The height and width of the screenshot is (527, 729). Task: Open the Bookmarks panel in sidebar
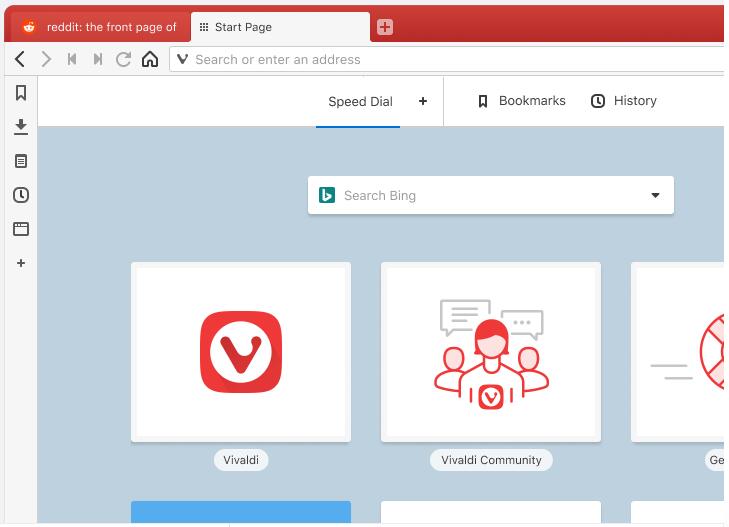click(21, 92)
